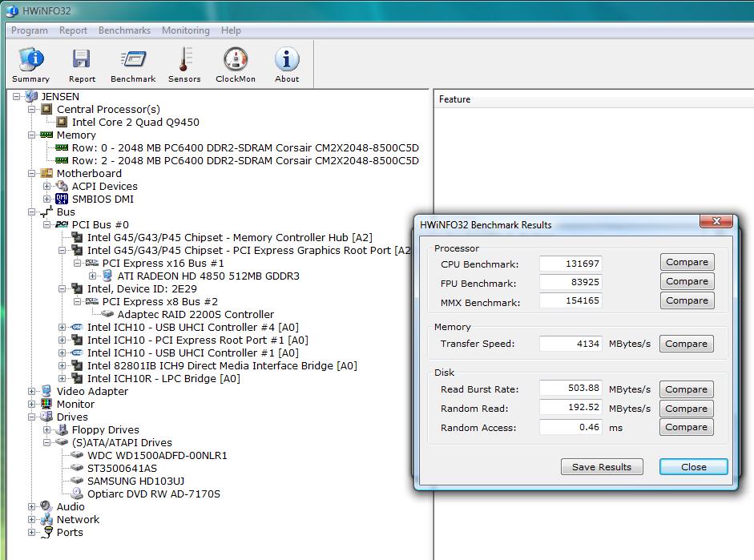Compare the memory Transfer Speed result
Screen dimensions: 754x560
click(686, 344)
